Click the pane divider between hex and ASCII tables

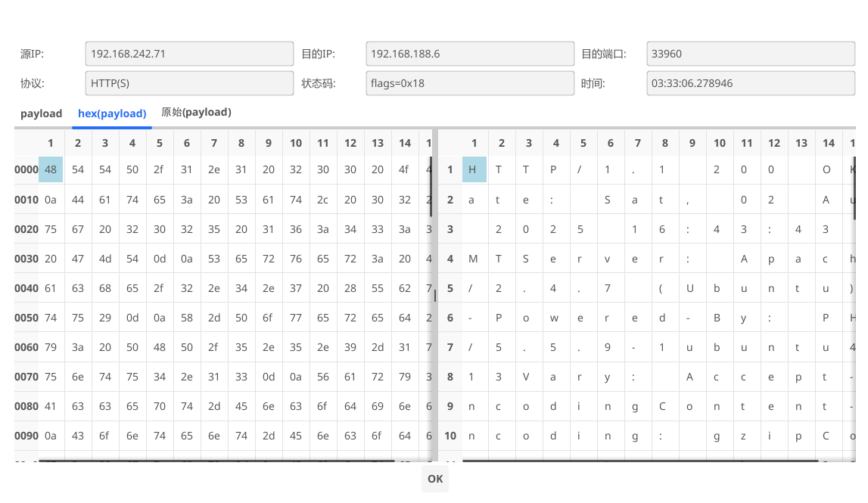434,295
